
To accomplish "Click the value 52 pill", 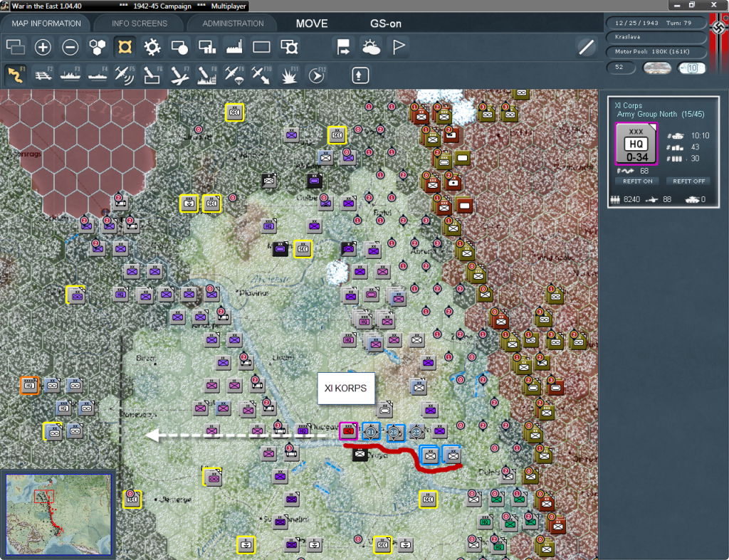I will click(x=621, y=68).
